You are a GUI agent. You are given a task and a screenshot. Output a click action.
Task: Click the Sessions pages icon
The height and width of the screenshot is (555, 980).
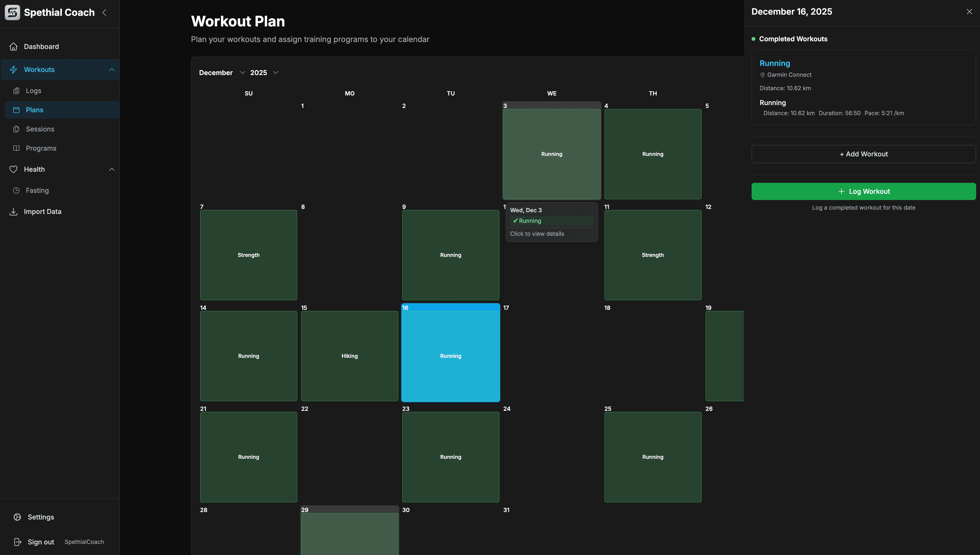pyautogui.click(x=16, y=129)
